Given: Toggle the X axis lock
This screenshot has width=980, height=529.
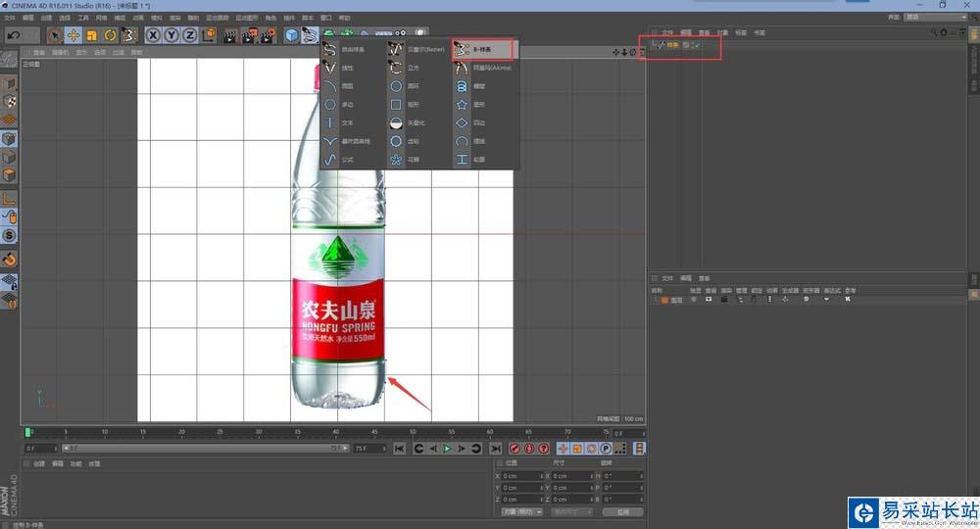Looking at the screenshot, I should click(153, 35).
